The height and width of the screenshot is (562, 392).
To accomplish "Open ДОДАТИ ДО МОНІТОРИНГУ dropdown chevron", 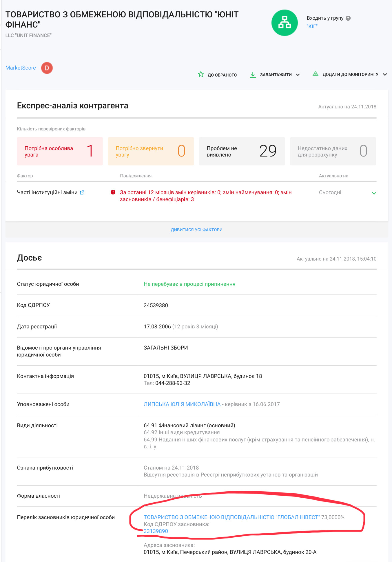I will pyautogui.click(x=385, y=74).
